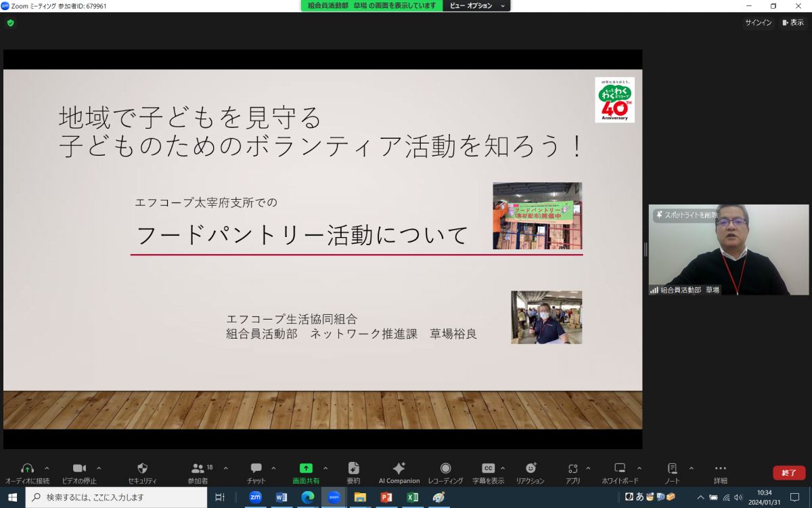Expand video options arrow
Screen dimensions: 812x508
99,467
